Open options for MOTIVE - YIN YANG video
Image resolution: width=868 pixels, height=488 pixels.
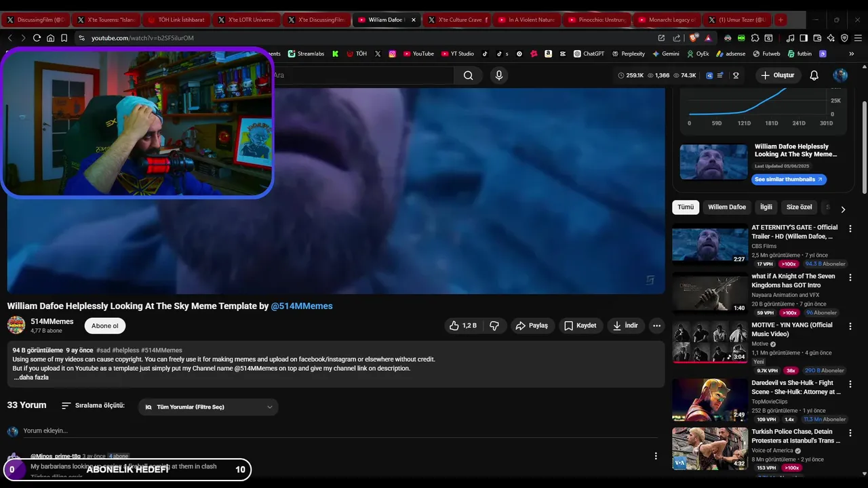pos(850,326)
